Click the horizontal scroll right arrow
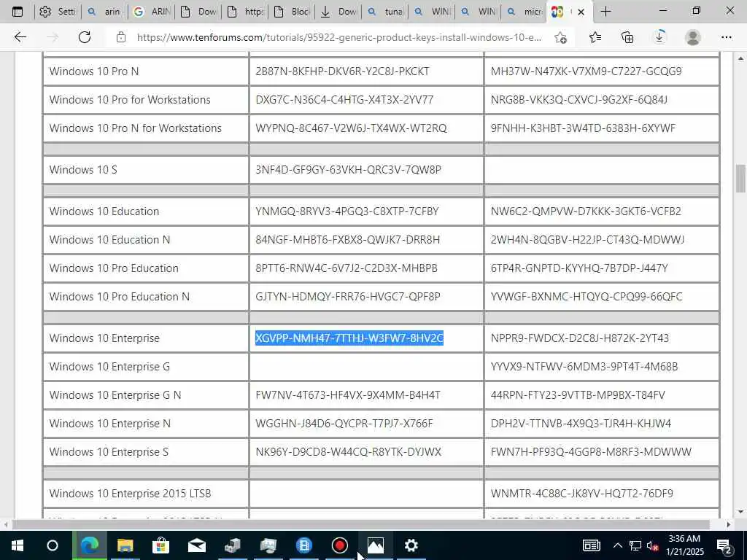Image resolution: width=747 pixels, height=560 pixels. pyautogui.click(x=729, y=525)
